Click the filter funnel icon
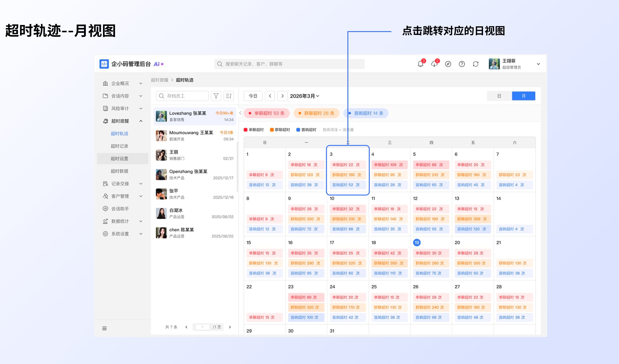The height and width of the screenshot is (364, 619). (x=216, y=96)
